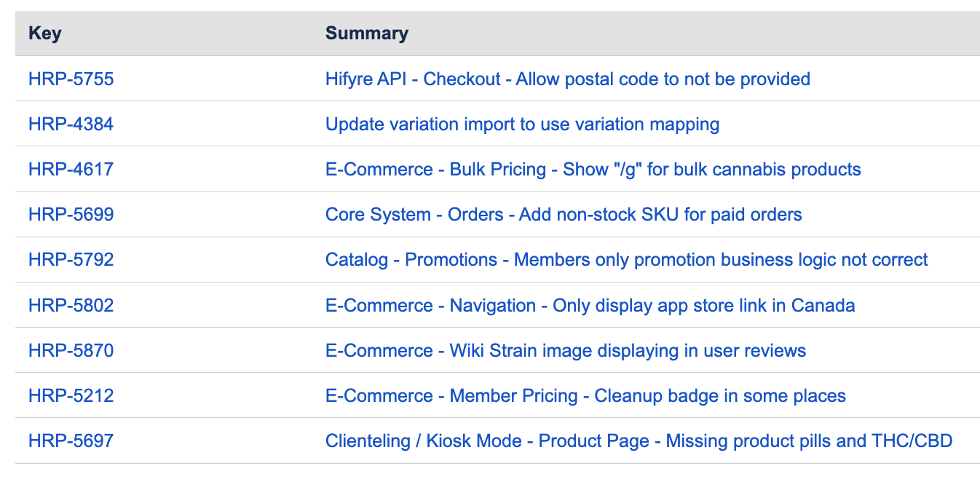Open Members only promotion logic issue
This screenshot has width=980, height=482.
626,259
